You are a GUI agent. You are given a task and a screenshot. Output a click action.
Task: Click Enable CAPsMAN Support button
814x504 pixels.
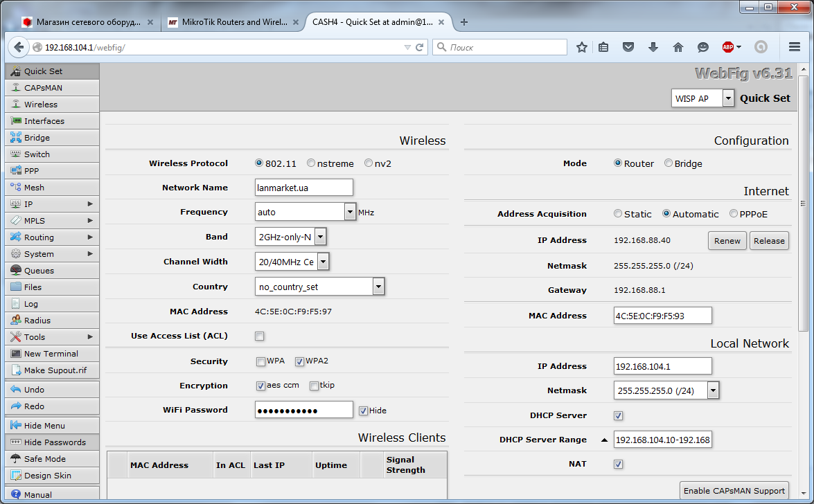click(734, 490)
